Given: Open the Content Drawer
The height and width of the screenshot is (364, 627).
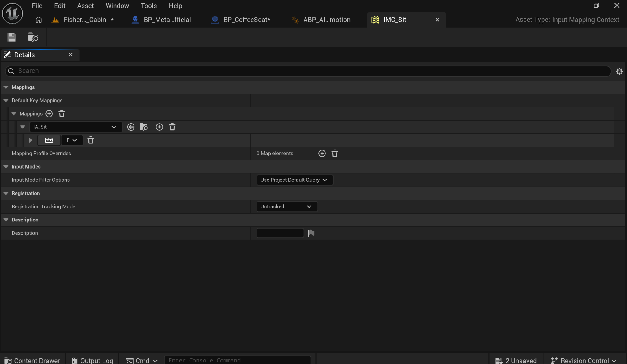Looking at the screenshot, I should [32, 360].
